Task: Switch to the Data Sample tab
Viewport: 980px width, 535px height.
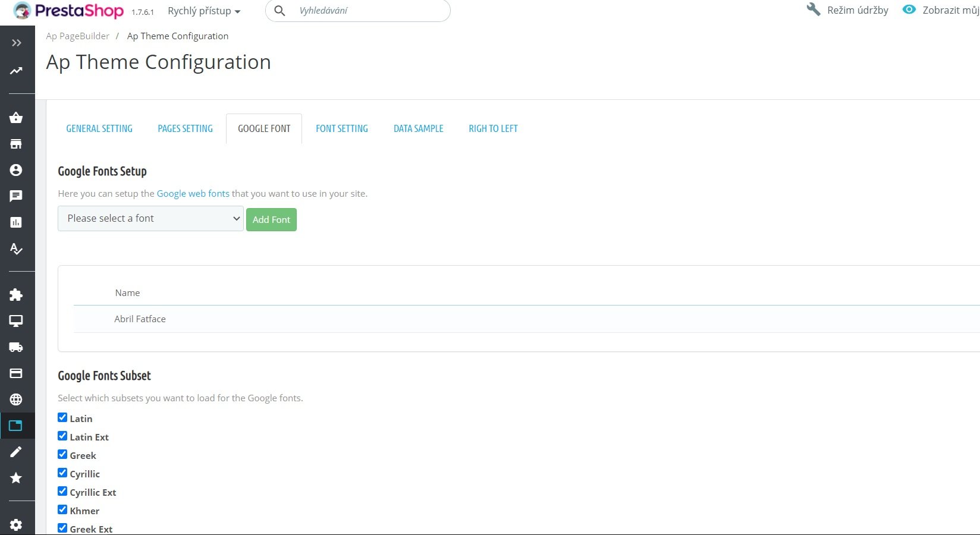Action: click(x=419, y=128)
